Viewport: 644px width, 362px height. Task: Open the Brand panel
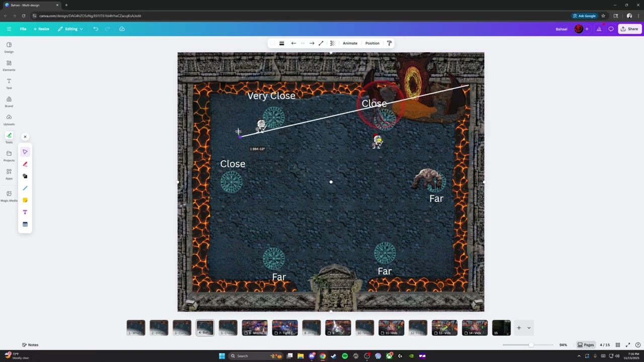pos(9,102)
